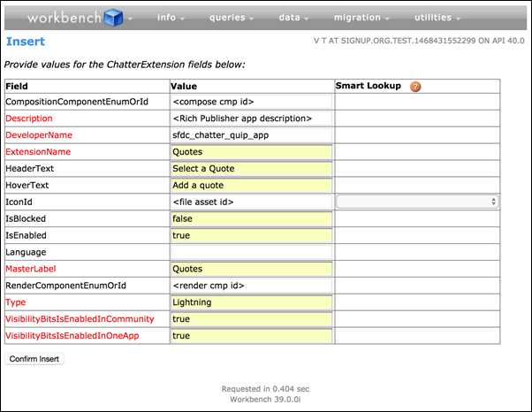Click the HoverText field label

click(x=27, y=186)
